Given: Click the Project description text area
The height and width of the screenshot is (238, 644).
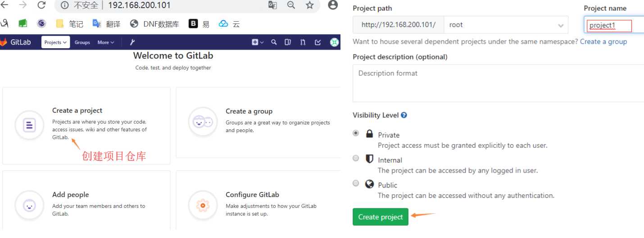Looking at the screenshot, I should tap(498, 83).
